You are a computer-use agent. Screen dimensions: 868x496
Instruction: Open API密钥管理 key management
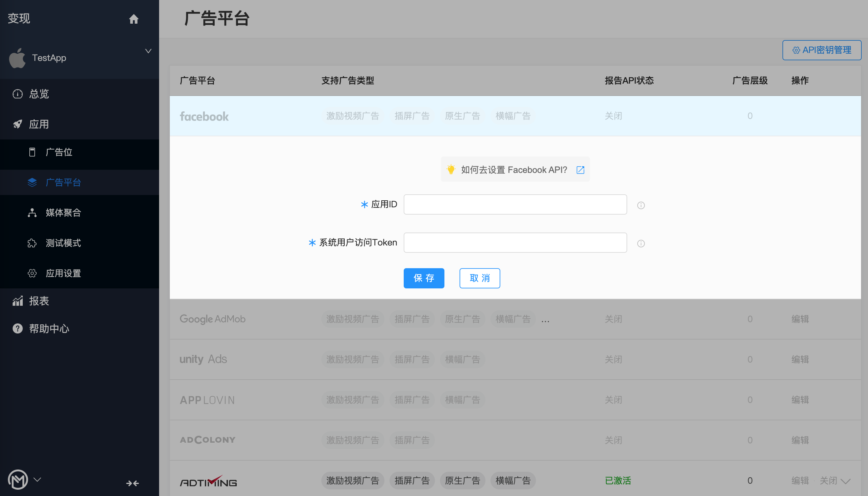822,50
